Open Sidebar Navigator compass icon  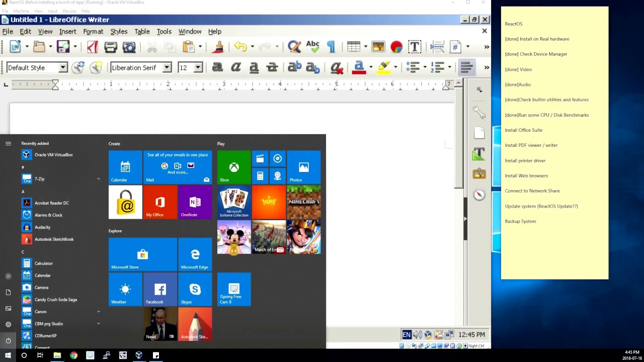click(x=479, y=195)
